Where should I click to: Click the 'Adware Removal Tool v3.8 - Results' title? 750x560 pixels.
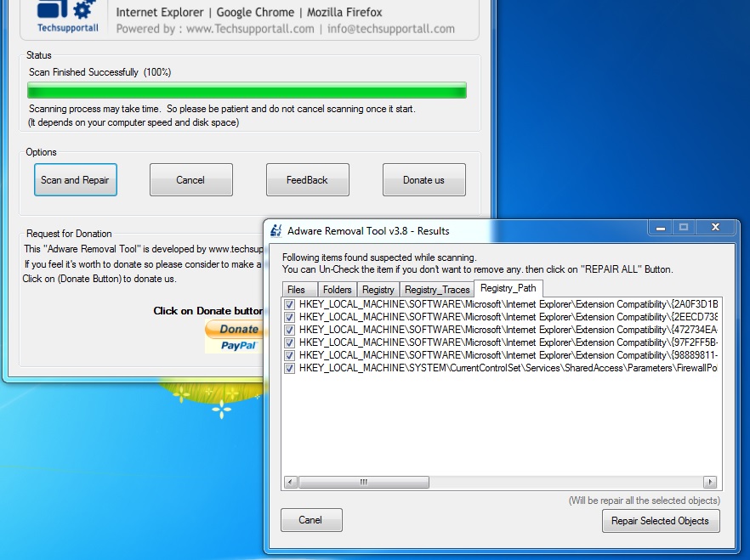coord(368,231)
